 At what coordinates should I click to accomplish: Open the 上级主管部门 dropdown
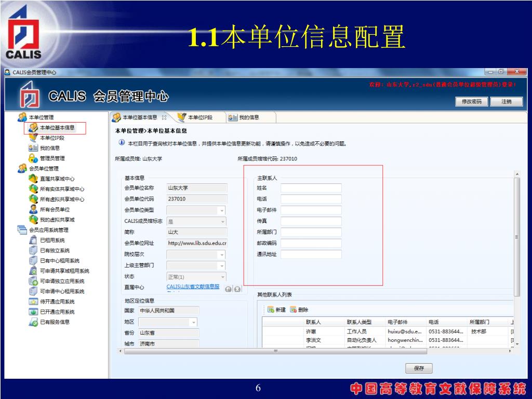[222, 266]
